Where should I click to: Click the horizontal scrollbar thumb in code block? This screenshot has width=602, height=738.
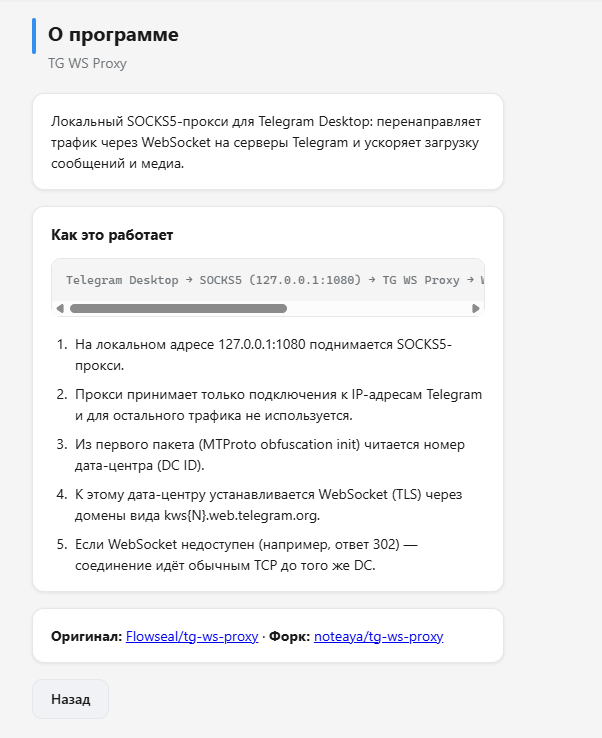(178, 309)
